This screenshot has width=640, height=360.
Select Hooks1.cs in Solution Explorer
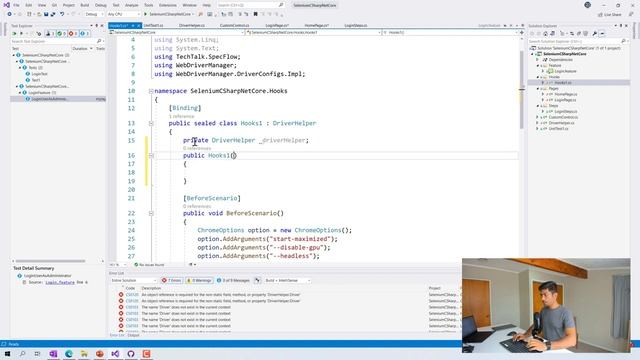(562, 82)
